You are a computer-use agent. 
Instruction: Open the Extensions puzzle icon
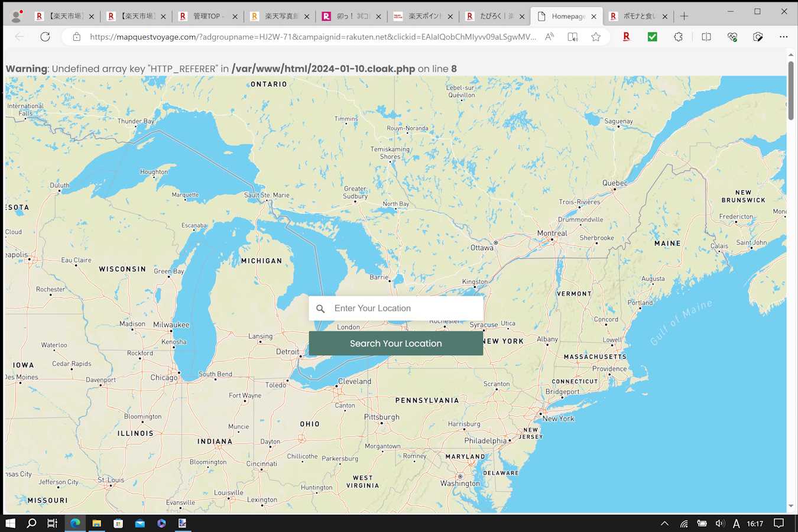point(678,37)
